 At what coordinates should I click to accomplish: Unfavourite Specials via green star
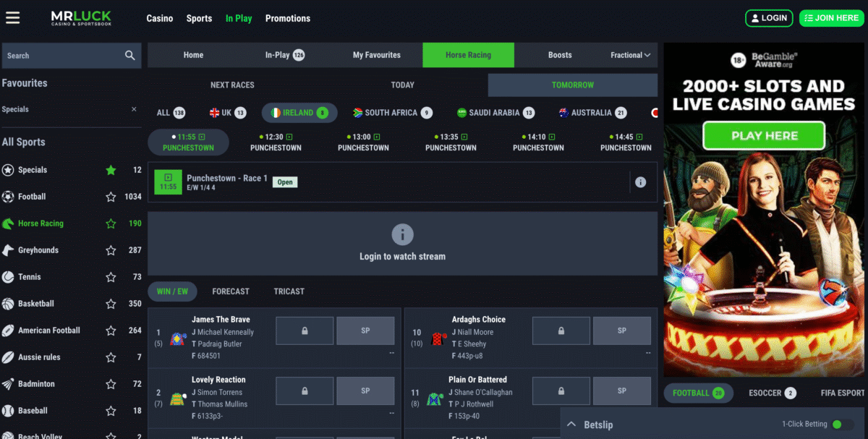tap(111, 170)
